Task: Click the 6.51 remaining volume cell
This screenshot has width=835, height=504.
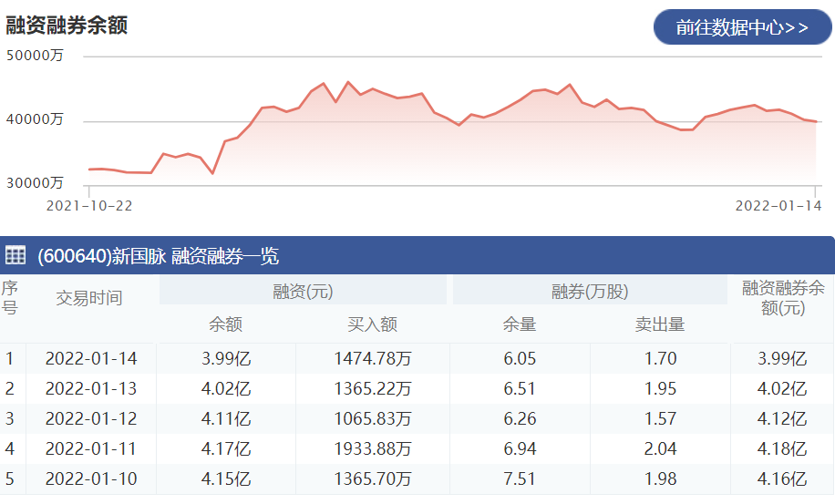Action: pyautogui.click(x=520, y=388)
